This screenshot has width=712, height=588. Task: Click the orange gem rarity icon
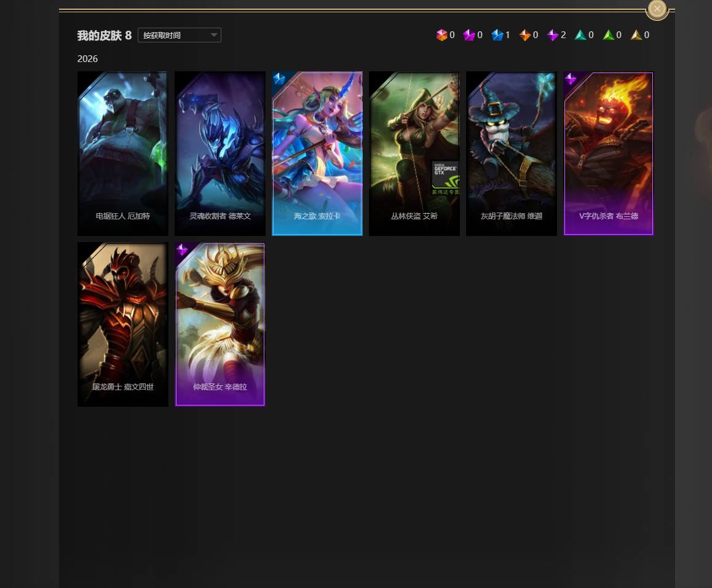coord(525,35)
